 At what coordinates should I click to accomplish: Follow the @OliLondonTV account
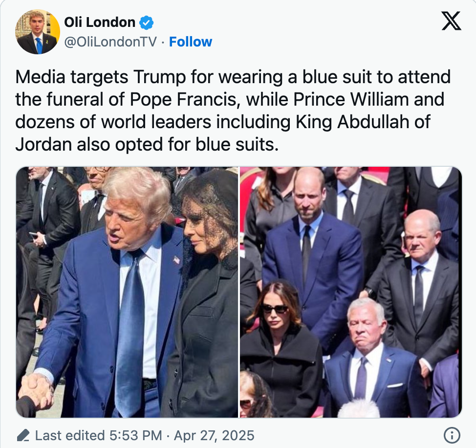click(190, 42)
